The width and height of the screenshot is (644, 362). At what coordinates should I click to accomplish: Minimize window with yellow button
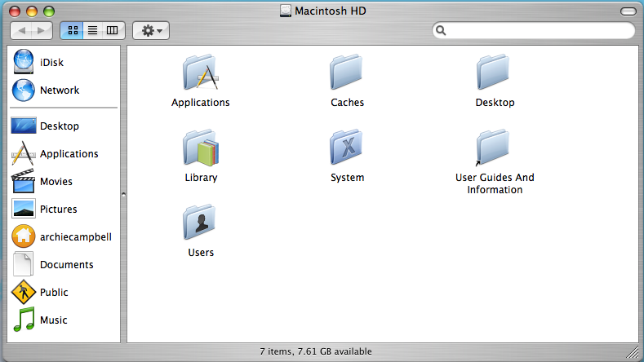coord(32,11)
